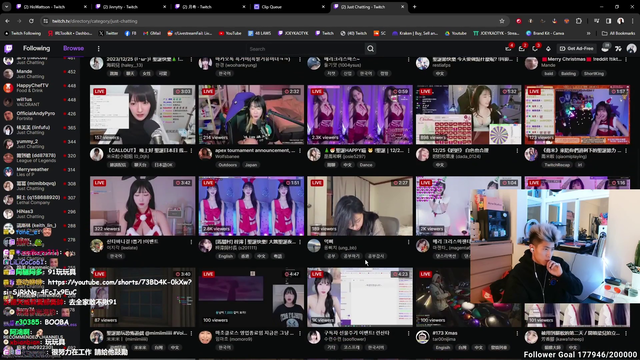Open the stream thumbnail with 322 viewers
Image resolution: width=640 pixels, height=360 pixels.
(142, 206)
